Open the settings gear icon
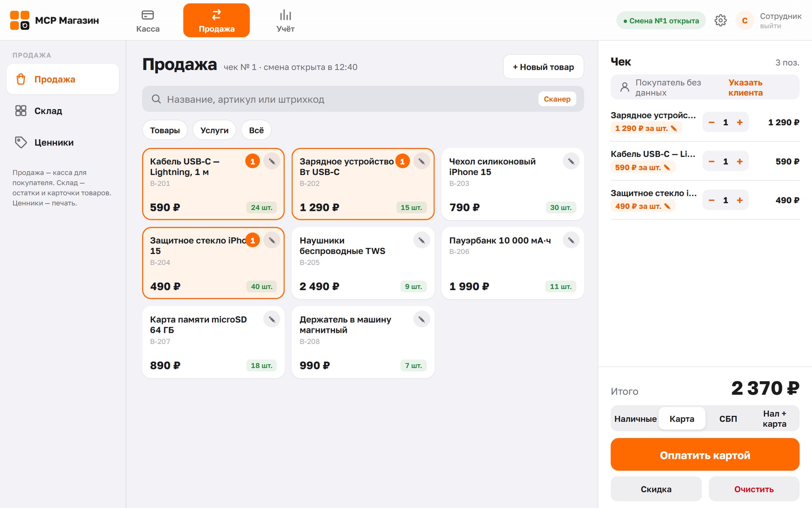 click(x=720, y=20)
